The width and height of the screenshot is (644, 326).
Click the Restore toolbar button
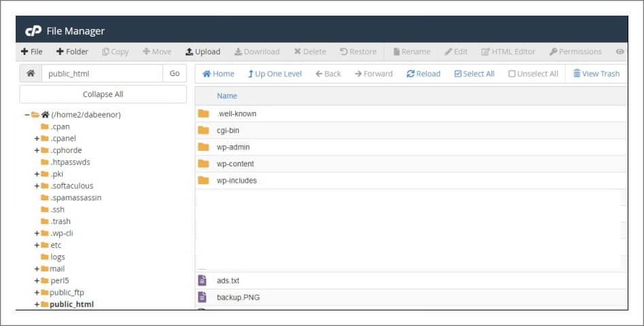click(x=358, y=52)
